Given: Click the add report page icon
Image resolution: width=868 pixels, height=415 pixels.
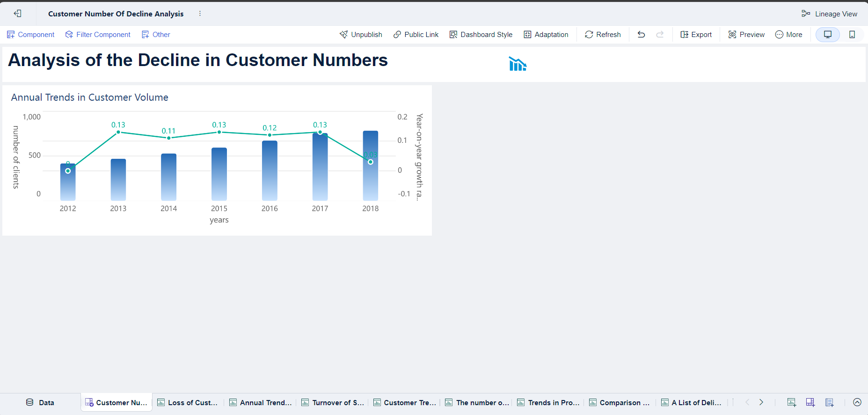Looking at the screenshot, I should click(830, 402).
